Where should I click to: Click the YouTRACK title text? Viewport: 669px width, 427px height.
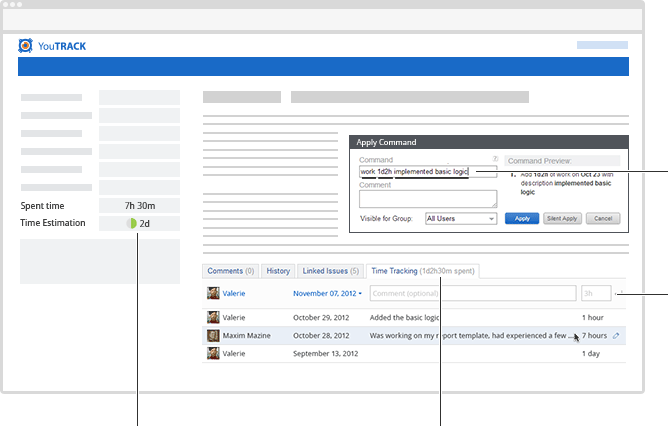(x=62, y=46)
